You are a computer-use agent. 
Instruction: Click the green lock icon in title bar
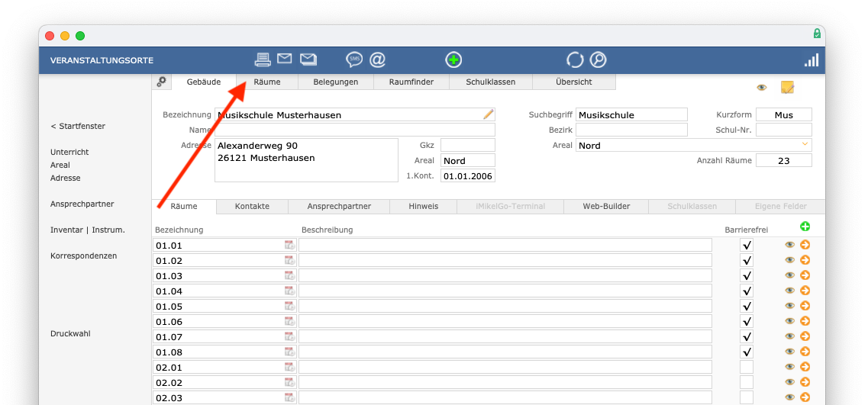(x=817, y=34)
